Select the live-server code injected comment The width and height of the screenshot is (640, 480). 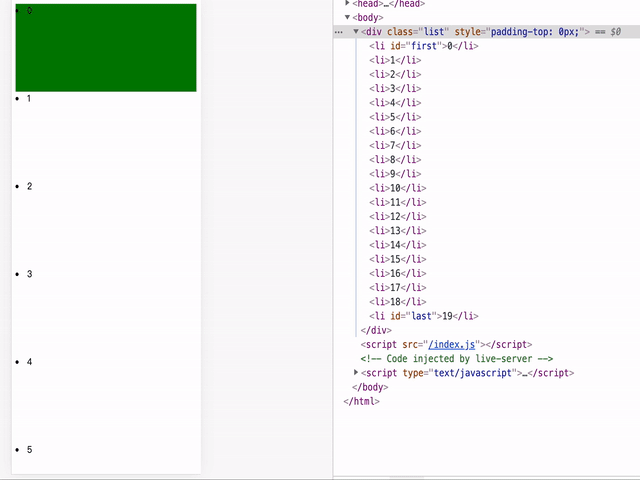[x=456, y=359]
